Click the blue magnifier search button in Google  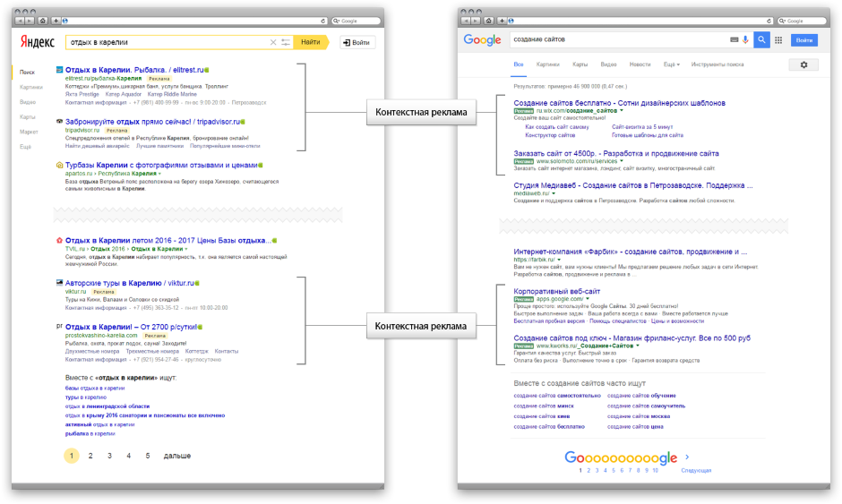click(761, 39)
